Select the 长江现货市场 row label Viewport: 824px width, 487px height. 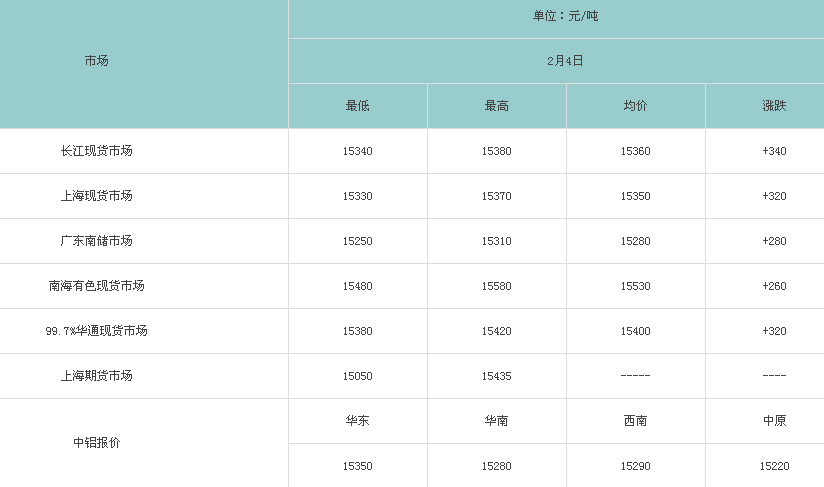[96, 151]
